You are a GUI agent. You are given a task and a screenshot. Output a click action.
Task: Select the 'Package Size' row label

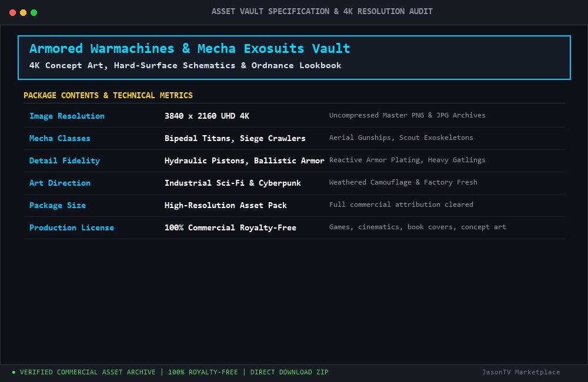click(x=58, y=206)
